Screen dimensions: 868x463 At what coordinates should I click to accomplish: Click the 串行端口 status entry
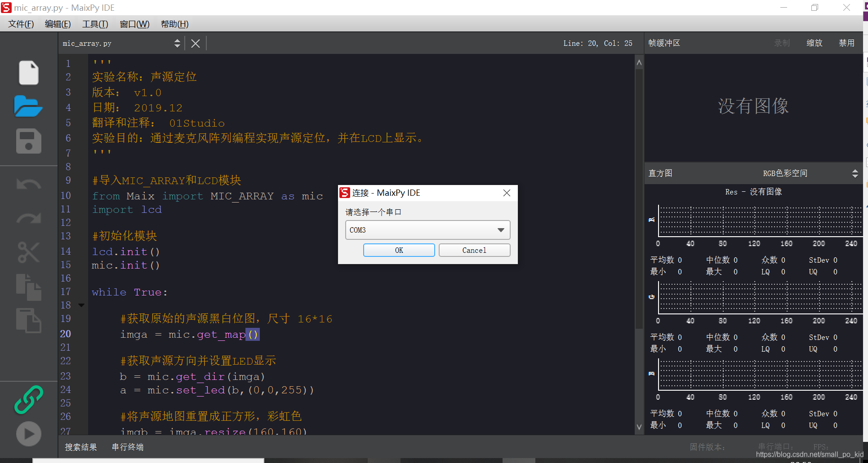point(776,447)
